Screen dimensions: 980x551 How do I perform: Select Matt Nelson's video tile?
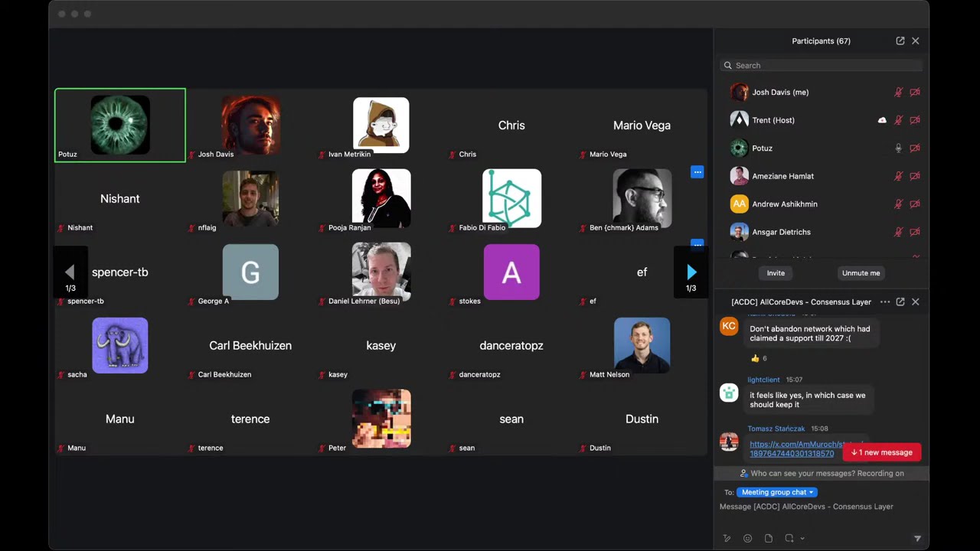[642, 346]
